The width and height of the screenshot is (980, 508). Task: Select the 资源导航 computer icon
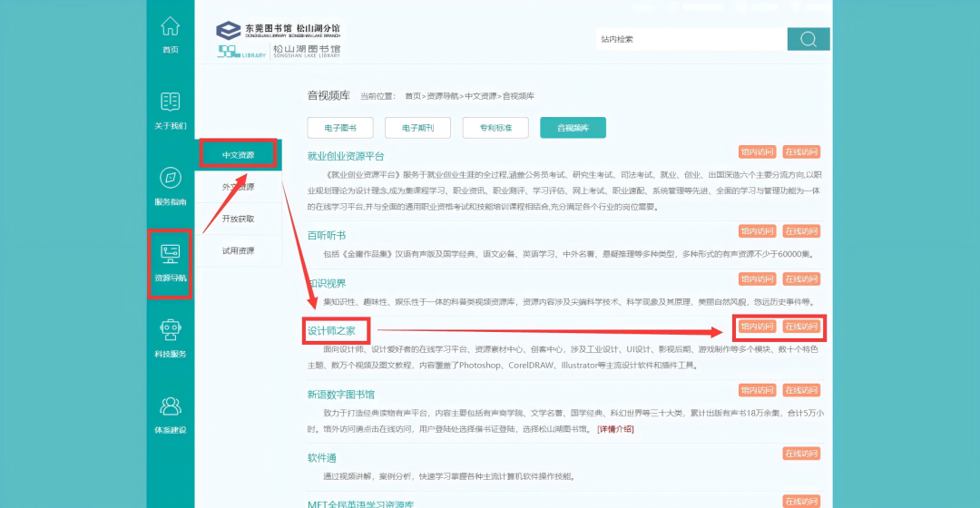[x=170, y=253]
